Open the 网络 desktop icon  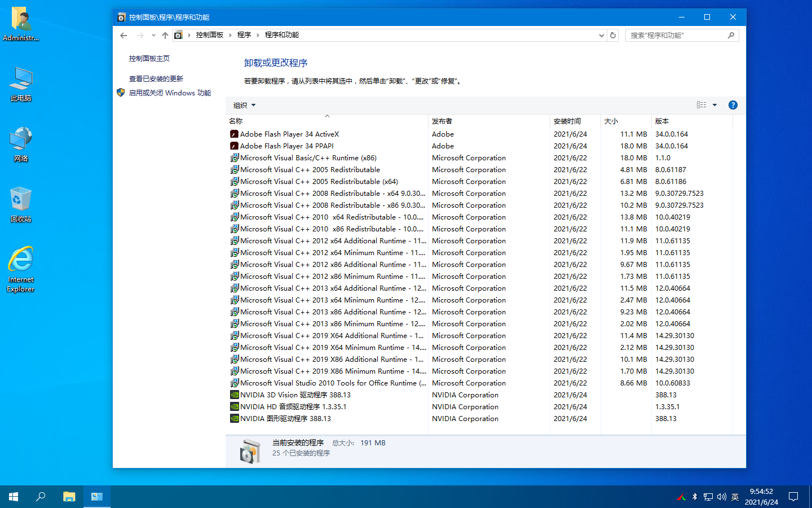pyautogui.click(x=21, y=145)
